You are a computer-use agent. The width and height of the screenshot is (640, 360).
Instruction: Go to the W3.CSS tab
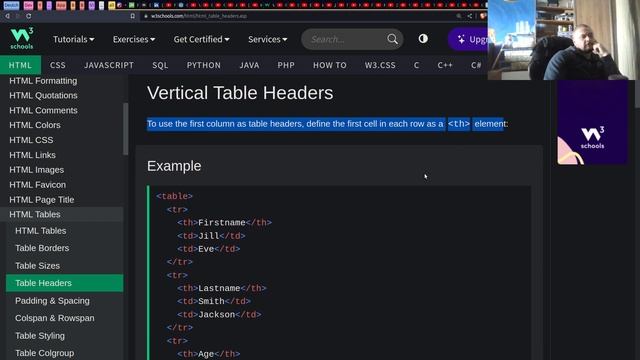(x=380, y=65)
